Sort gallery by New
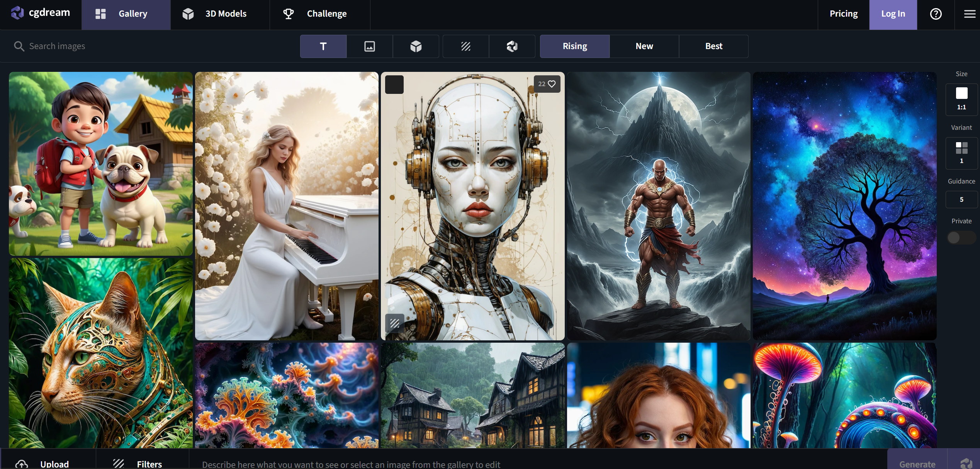Image resolution: width=980 pixels, height=469 pixels. coord(644,46)
